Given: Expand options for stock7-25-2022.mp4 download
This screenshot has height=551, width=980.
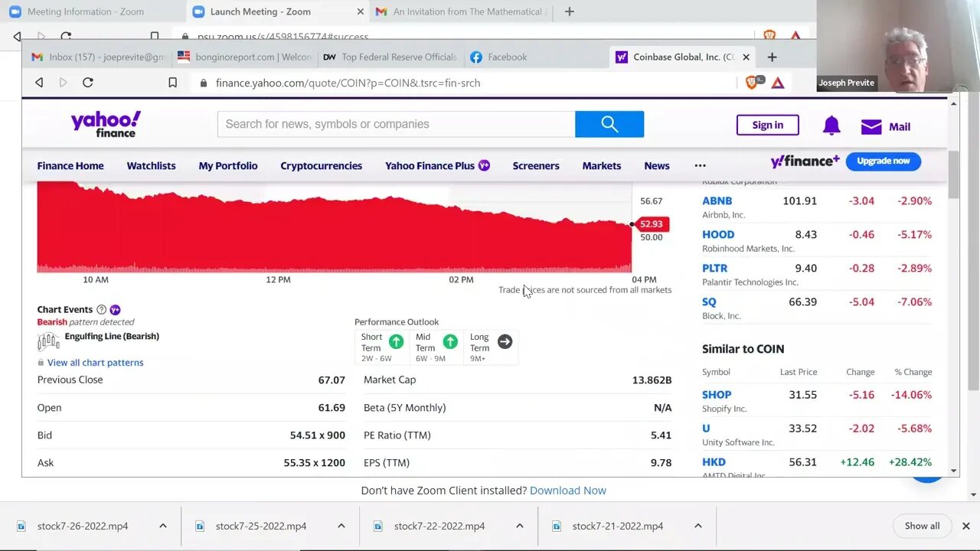Looking at the screenshot, I should [341, 526].
